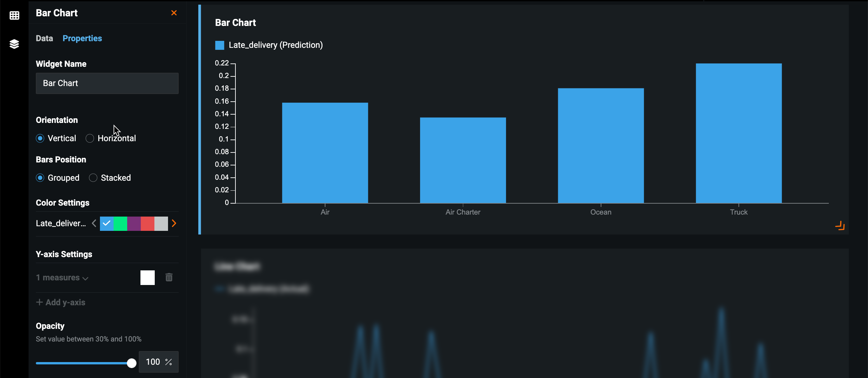Click the widget resize corner handle
This screenshot has height=378, width=868.
(840, 226)
